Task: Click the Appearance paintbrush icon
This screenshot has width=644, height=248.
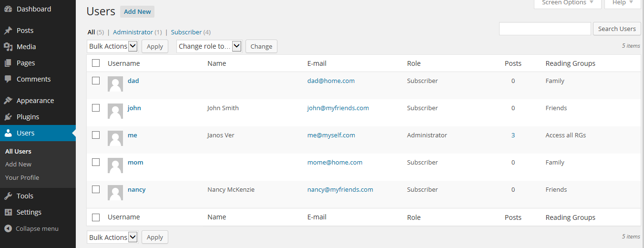Action: 8,101
